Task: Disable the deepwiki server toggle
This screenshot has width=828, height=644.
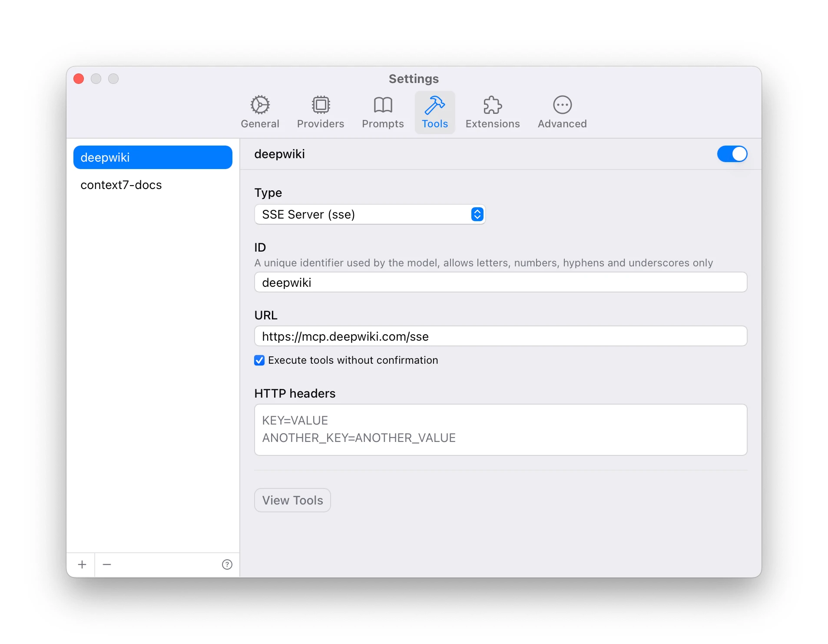Action: click(732, 154)
